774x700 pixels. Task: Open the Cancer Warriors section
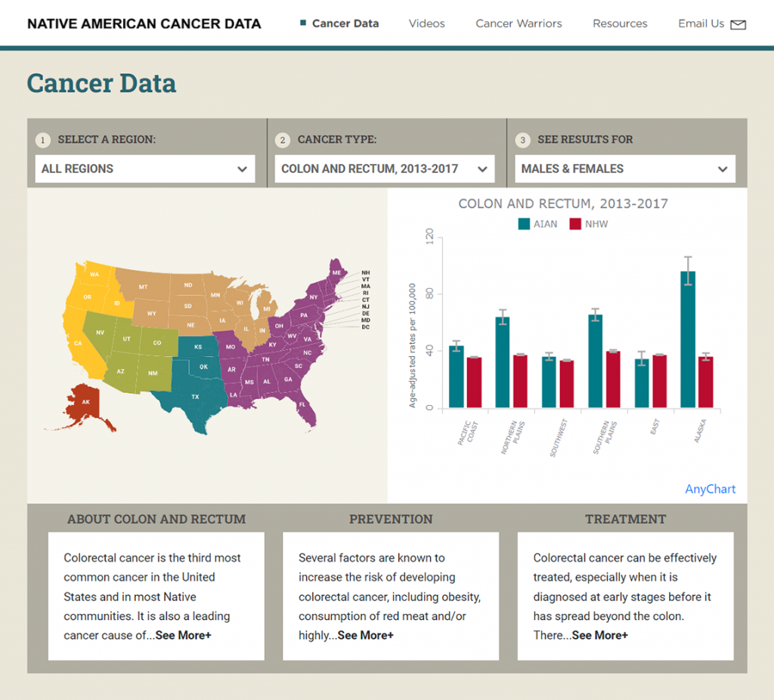coord(519,23)
